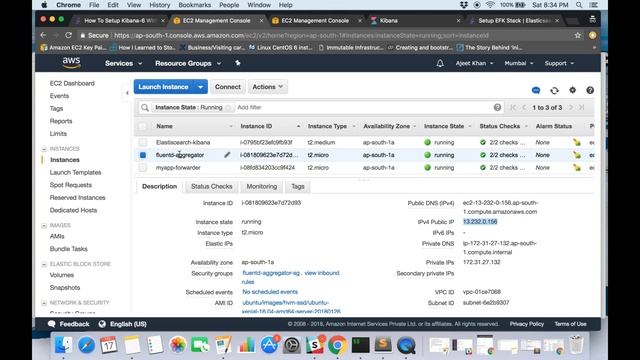Viewport: 640px width, 360px height.
Task: Open EC2 Dashboard in sidebar
Action: click(x=72, y=83)
